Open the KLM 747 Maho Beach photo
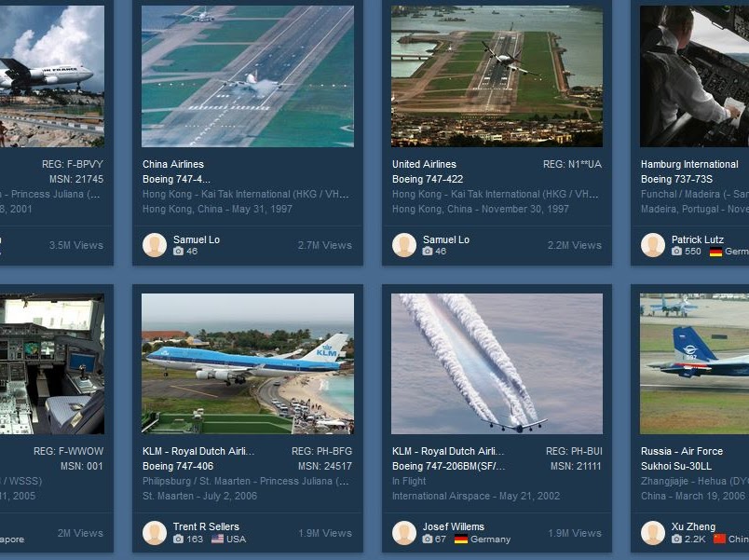The image size is (749, 560). [x=248, y=363]
